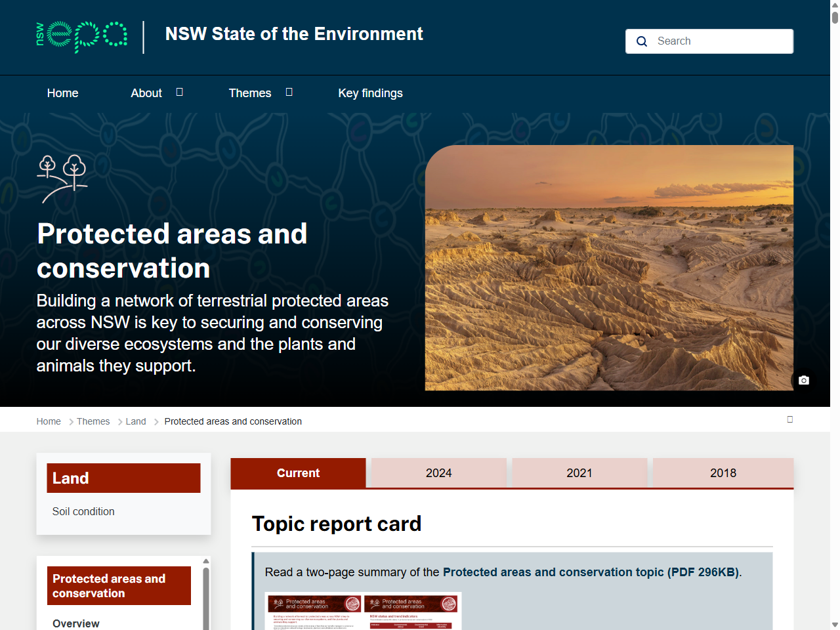Click the share icon beside the breadcrumb
Viewport: 840px width, 630px height.
click(x=790, y=419)
